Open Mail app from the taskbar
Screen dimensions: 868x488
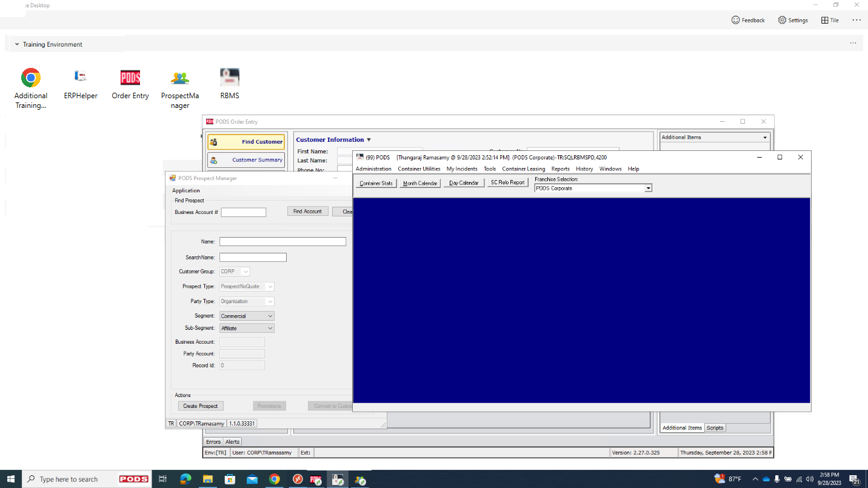point(252,479)
